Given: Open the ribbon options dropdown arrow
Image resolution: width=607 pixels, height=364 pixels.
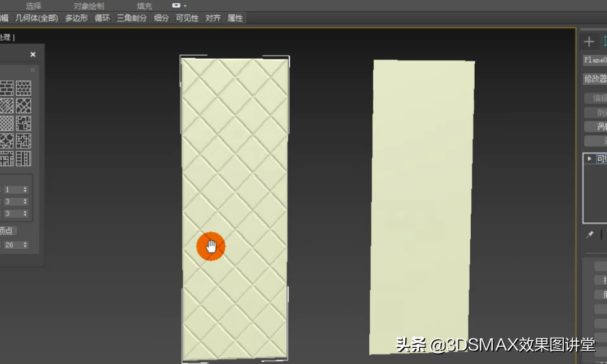Looking at the screenshot, I should point(185,6).
